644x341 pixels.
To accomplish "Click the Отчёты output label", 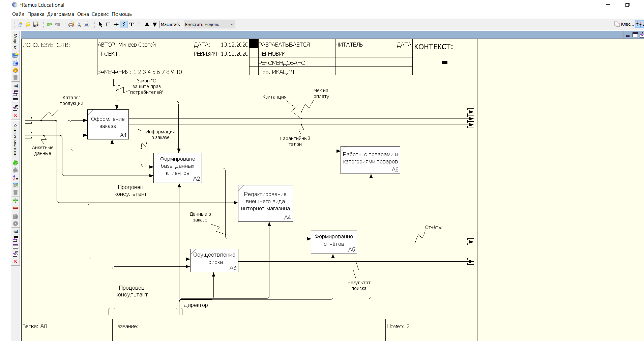I will click(x=433, y=227).
